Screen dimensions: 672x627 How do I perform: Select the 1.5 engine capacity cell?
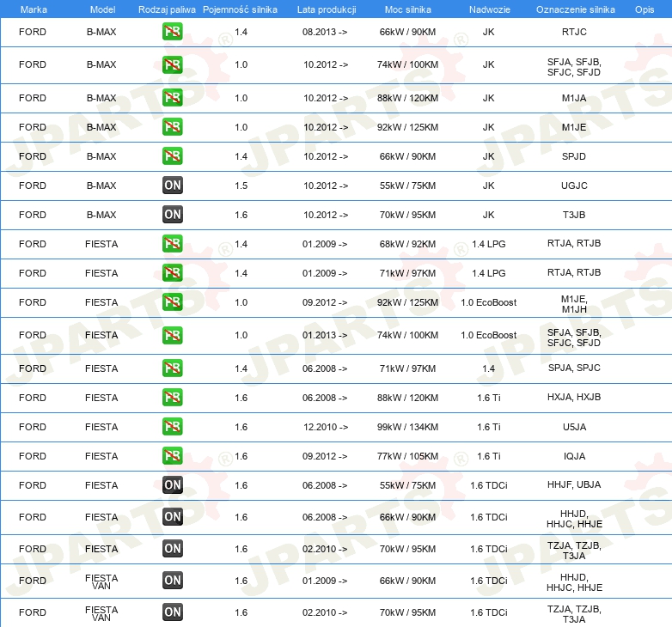pyautogui.click(x=241, y=186)
